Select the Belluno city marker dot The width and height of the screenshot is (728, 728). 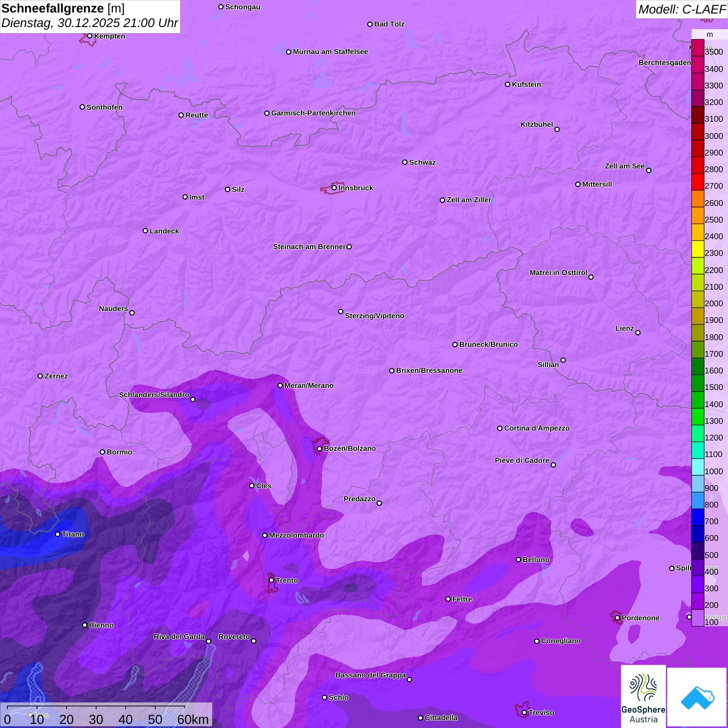tap(518, 560)
